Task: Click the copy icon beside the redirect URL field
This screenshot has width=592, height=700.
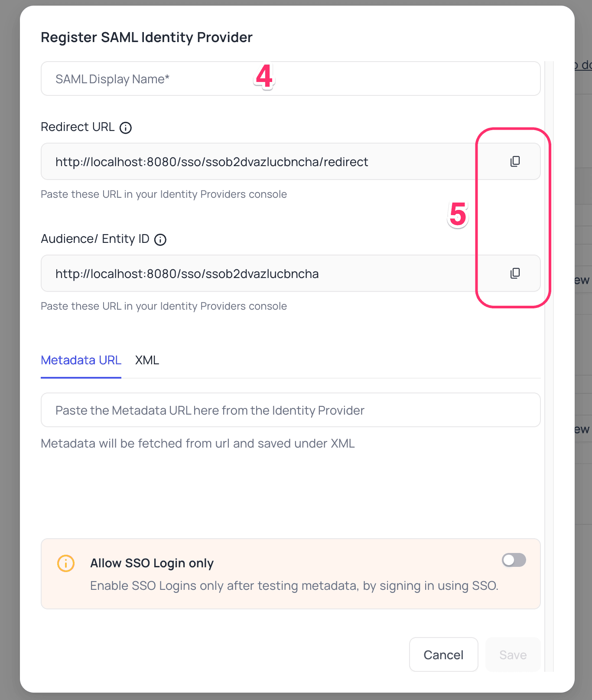Action: (514, 161)
